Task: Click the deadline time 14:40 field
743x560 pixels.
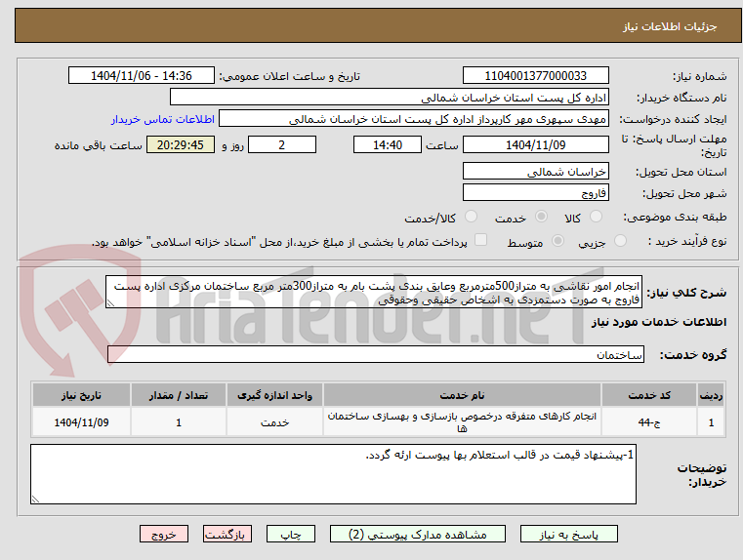Action: (x=388, y=144)
